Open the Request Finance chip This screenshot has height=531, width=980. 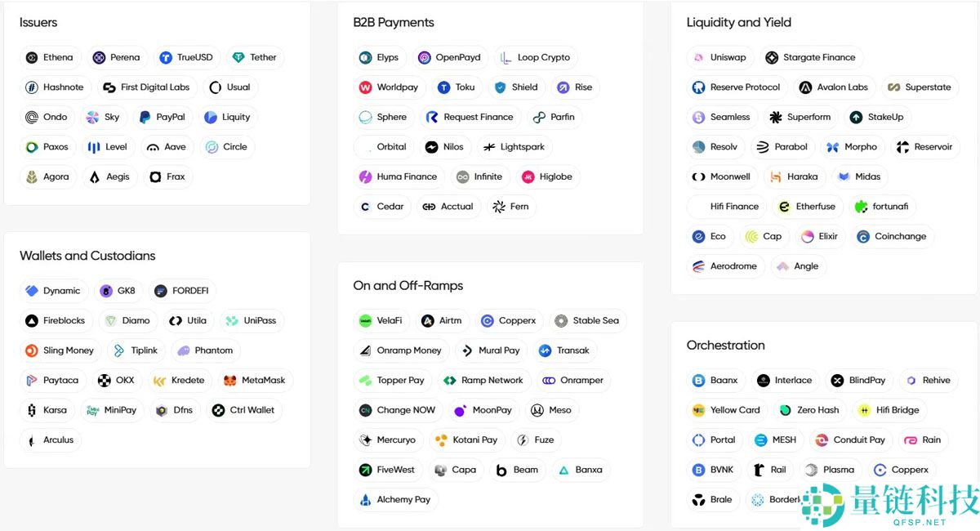click(x=470, y=118)
